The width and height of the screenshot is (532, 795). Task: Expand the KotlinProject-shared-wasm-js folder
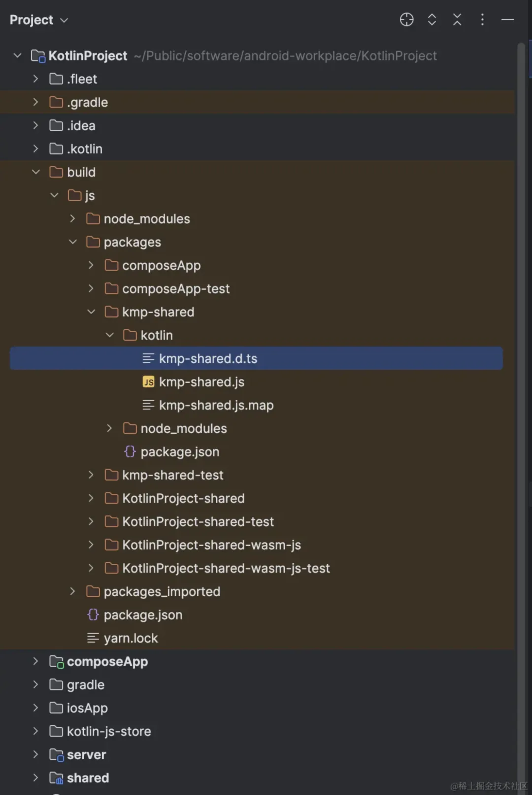(91, 545)
